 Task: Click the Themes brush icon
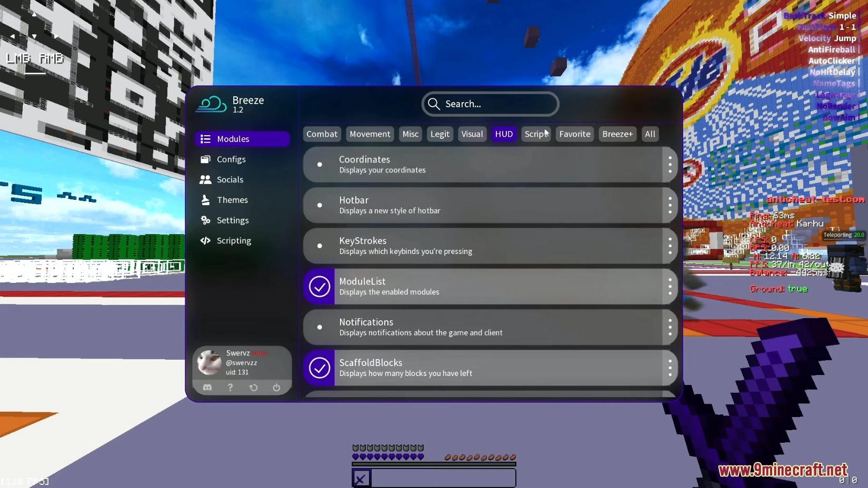(x=205, y=200)
